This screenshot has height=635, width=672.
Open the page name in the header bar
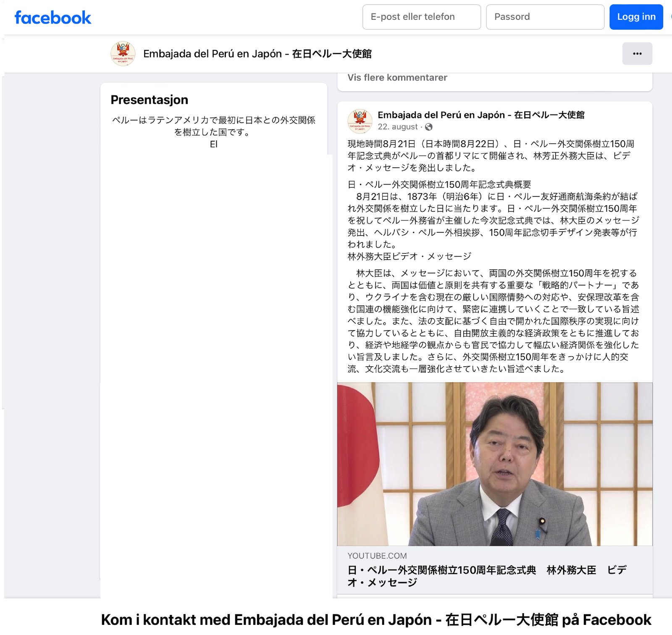[257, 54]
